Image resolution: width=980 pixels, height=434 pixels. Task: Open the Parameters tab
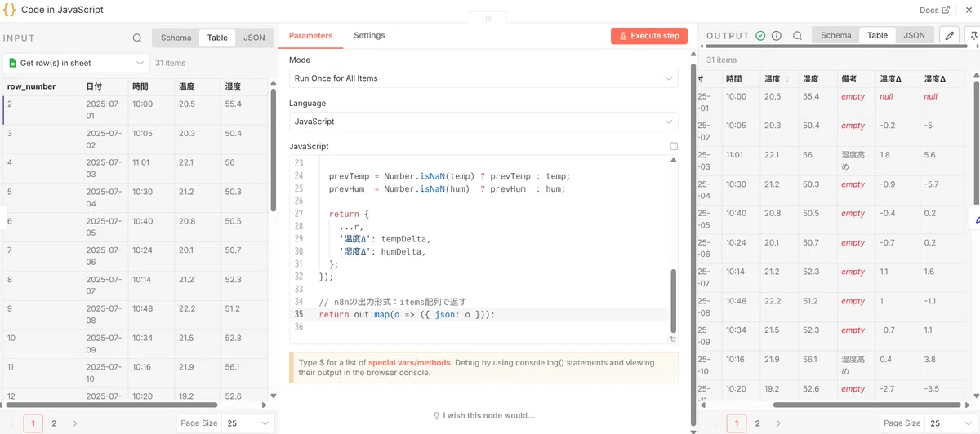click(x=311, y=36)
